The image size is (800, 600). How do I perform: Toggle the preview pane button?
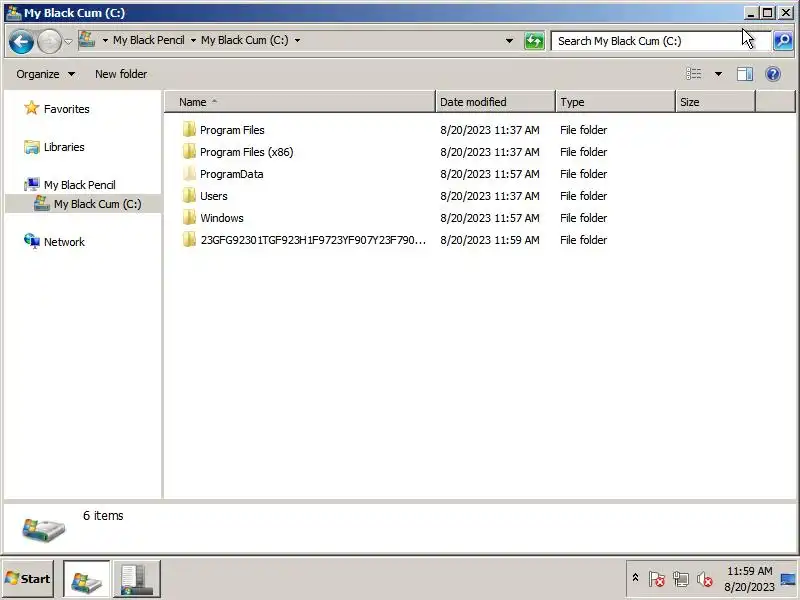point(745,74)
